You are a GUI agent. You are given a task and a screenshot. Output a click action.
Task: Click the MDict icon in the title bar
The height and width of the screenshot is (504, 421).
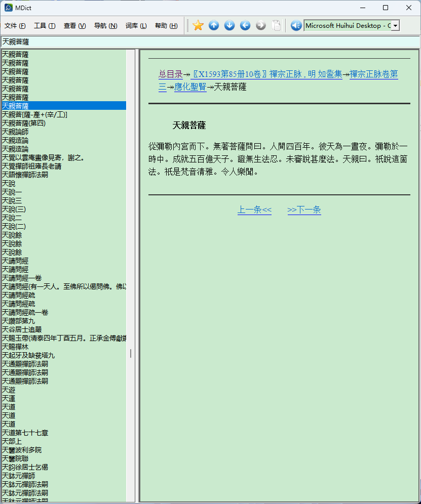coord(8,8)
